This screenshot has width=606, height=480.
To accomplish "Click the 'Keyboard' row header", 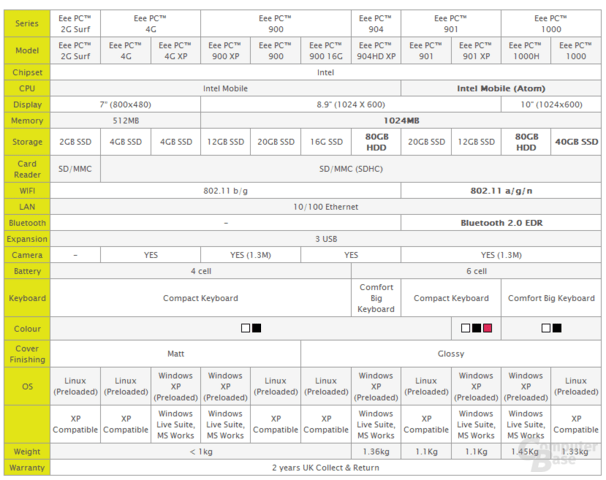I will [x=27, y=298].
